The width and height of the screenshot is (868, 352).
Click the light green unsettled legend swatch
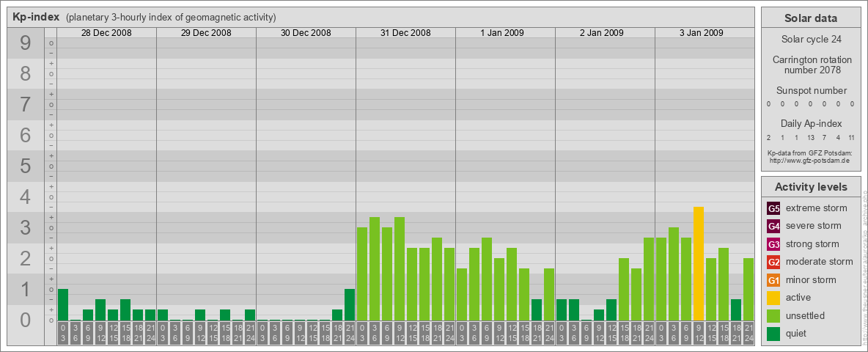tap(773, 316)
